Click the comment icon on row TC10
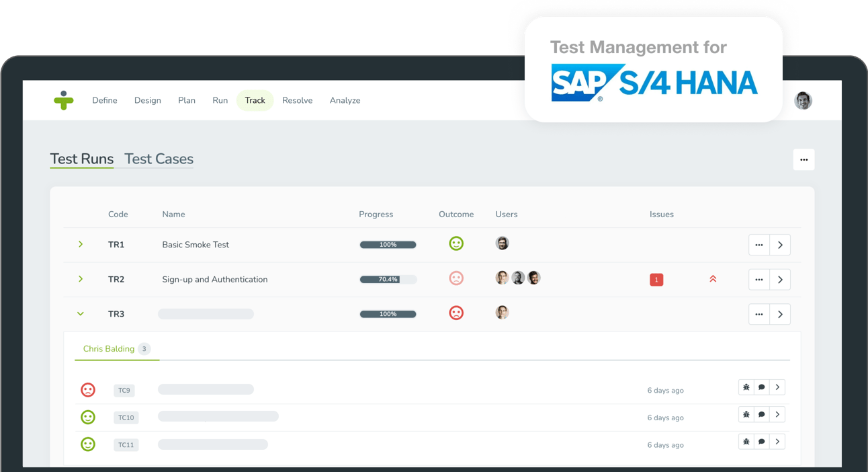This screenshot has width=868, height=472. (762, 414)
